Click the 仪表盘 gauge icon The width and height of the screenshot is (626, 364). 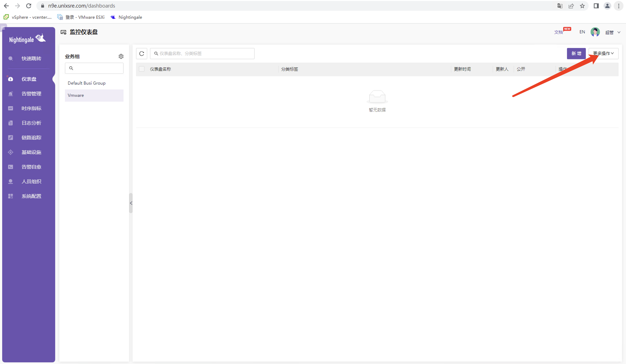tap(10, 79)
